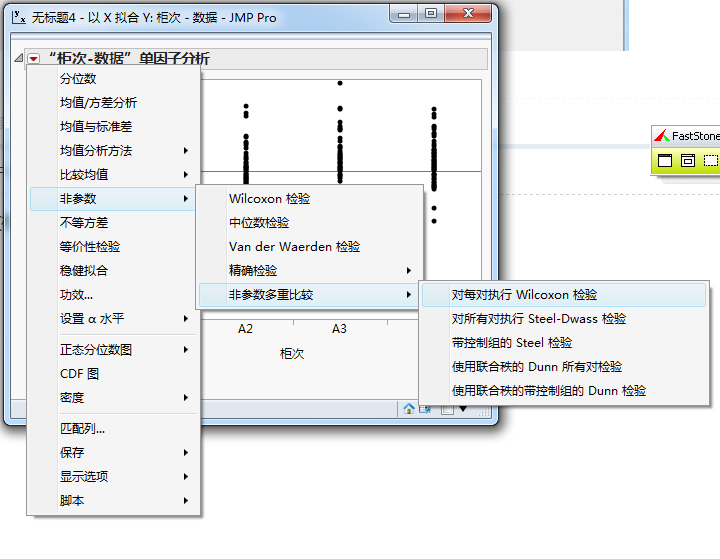The height and width of the screenshot is (559, 720).
Task: Select Van der Waerden 检验 option
Action: [x=294, y=247]
